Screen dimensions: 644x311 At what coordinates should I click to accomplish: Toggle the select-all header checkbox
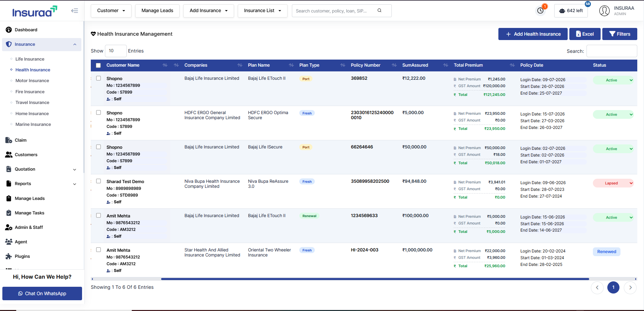coord(98,65)
